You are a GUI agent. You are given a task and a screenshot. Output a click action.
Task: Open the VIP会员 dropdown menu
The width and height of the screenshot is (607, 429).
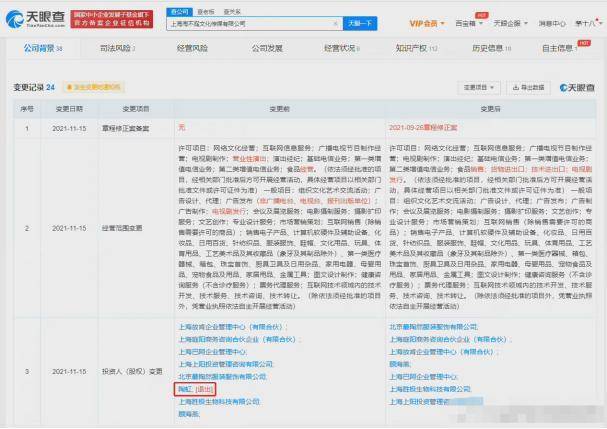[429, 20]
